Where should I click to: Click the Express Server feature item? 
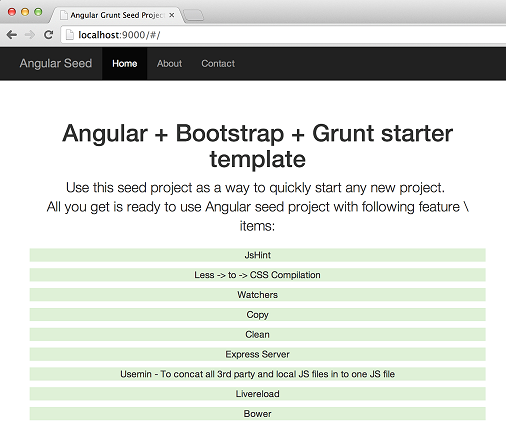click(x=257, y=354)
